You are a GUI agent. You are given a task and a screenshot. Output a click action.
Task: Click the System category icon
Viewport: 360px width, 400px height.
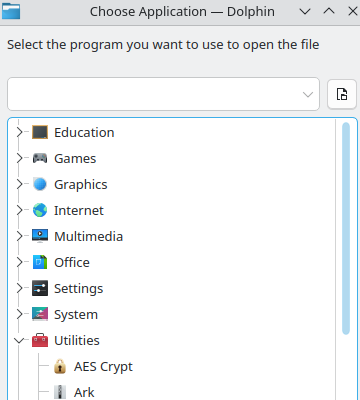coord(40,314)
